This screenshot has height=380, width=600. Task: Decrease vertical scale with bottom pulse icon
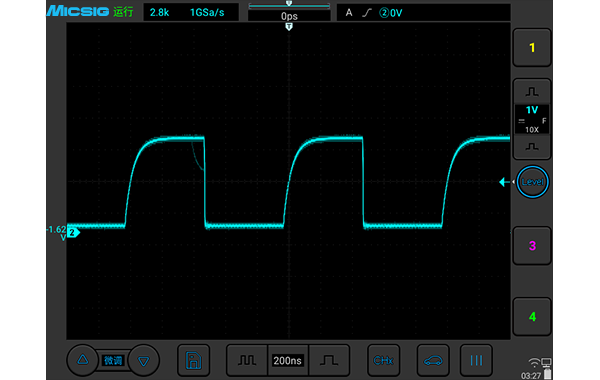tap(532, 147)
